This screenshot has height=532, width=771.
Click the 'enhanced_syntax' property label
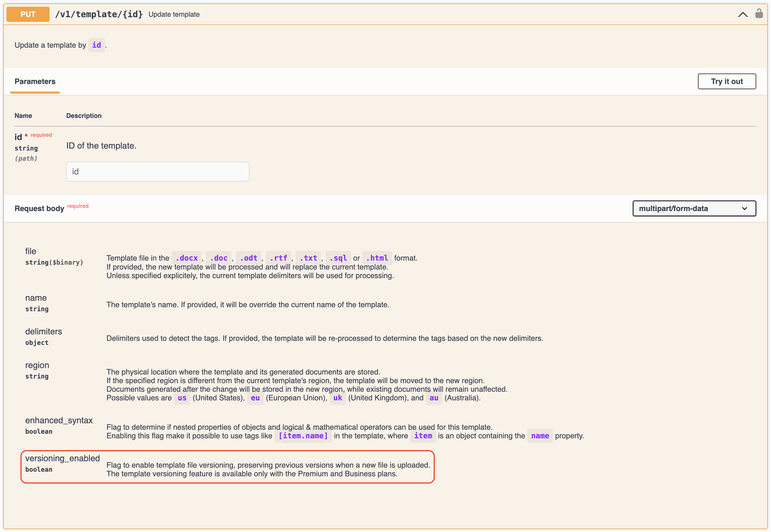59,420
